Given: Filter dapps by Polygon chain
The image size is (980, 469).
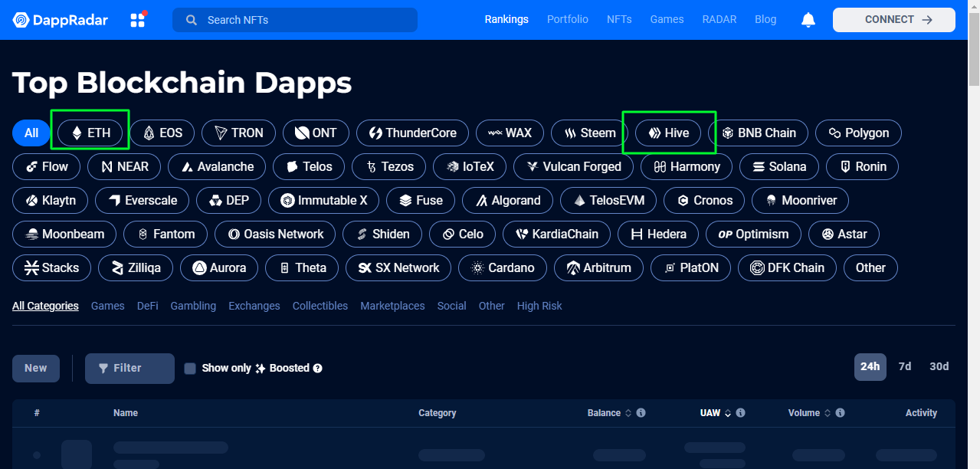Looking at the screenshot, I should point(858,133).
